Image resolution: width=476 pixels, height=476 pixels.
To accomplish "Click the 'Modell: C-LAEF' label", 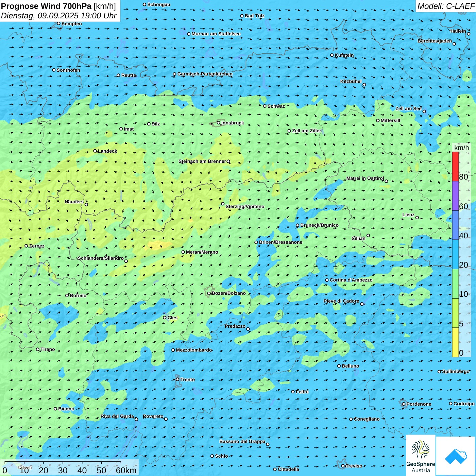I will 446,6.
